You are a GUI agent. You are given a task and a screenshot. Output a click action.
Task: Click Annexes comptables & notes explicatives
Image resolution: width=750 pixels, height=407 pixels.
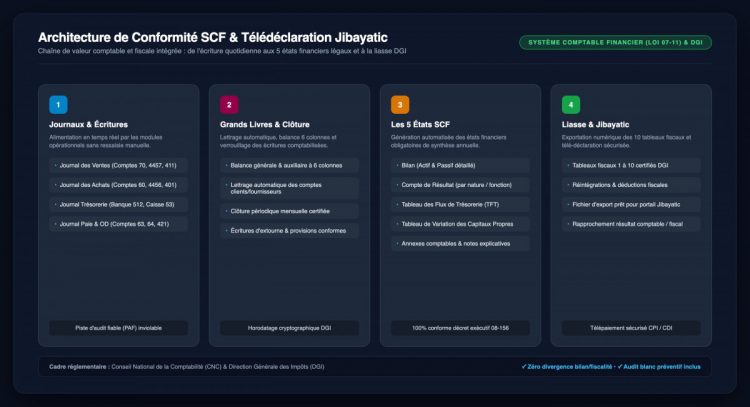tap(460, 244)
